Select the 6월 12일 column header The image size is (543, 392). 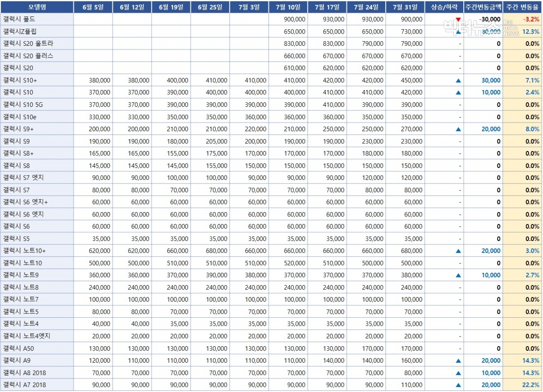[x=132, y=7]
